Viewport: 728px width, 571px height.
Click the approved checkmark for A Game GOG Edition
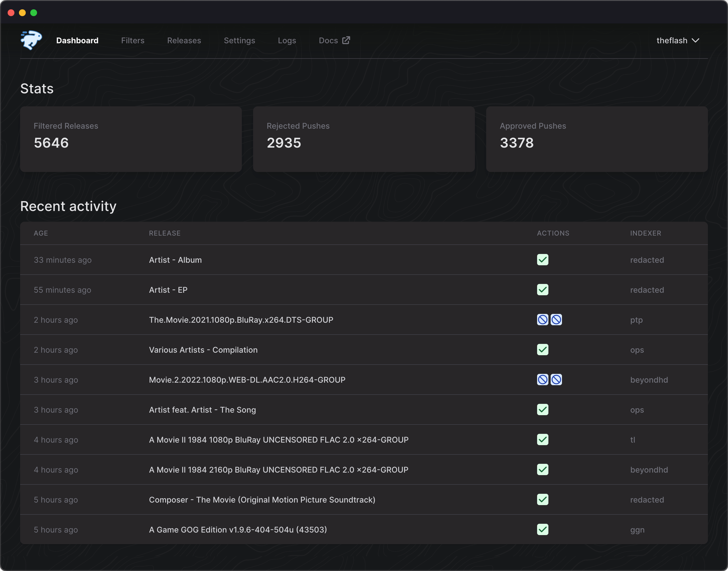(542, 529)
